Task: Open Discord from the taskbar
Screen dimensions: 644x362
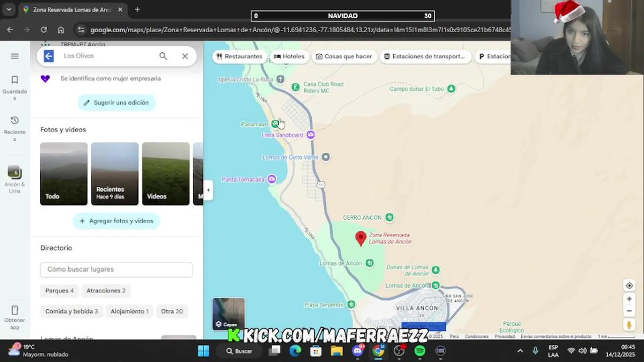Action: (x=358, y=351)
